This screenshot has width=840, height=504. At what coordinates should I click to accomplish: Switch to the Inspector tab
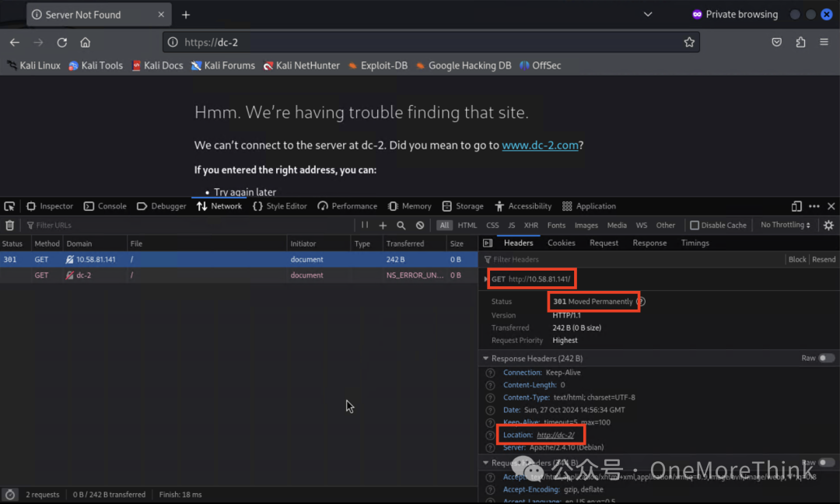pos(50,206)
